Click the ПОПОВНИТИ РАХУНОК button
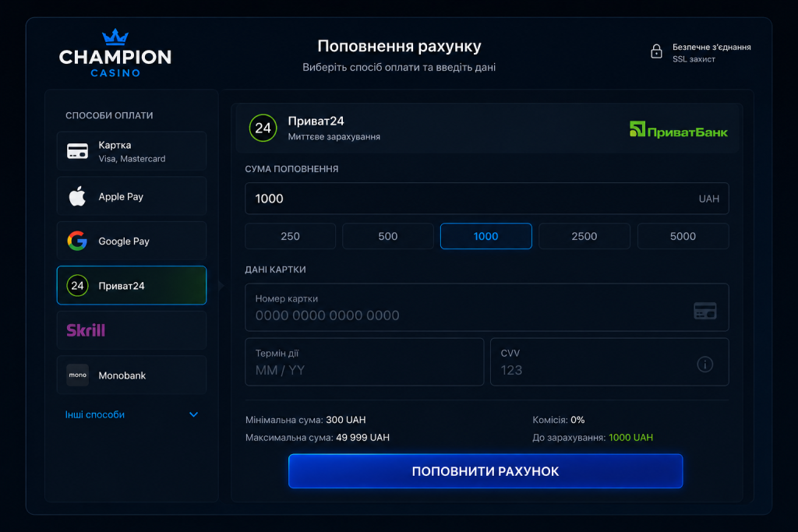 click(486, 471)
